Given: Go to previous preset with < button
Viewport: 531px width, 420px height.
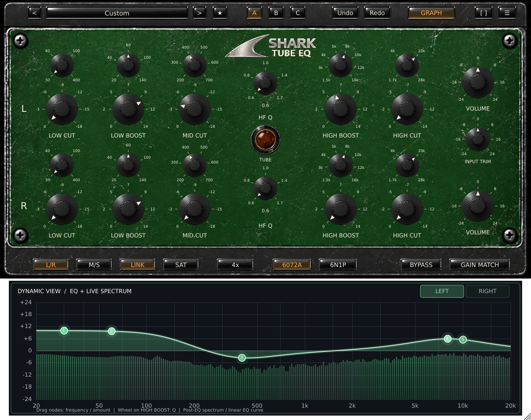Looking at the screenshot, I should click(35, 13).
